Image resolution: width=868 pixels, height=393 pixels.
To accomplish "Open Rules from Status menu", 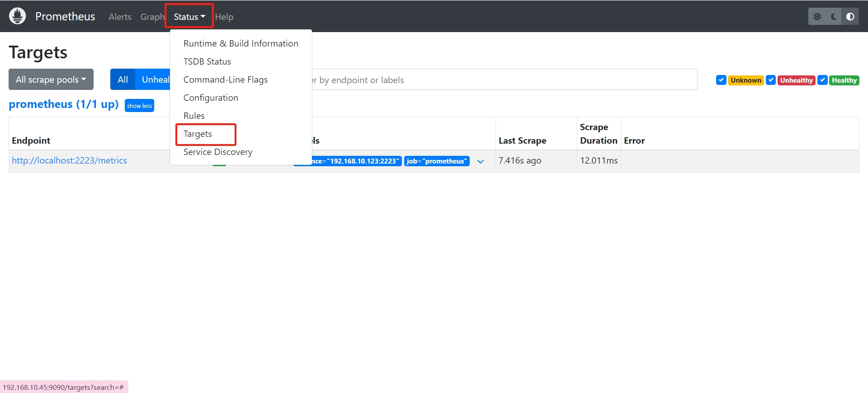I will [x=241, y=116].
